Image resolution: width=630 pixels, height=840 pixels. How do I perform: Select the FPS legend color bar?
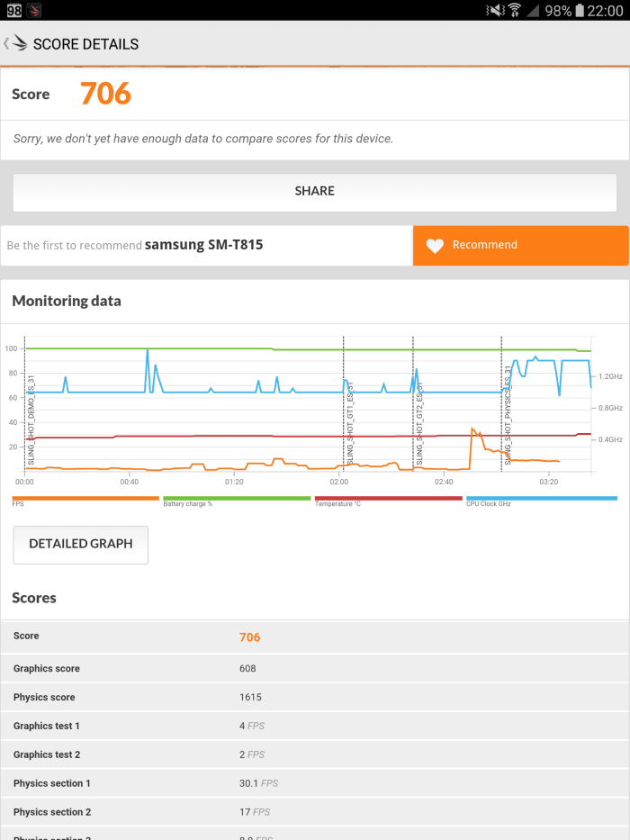(x=85, y=498)
